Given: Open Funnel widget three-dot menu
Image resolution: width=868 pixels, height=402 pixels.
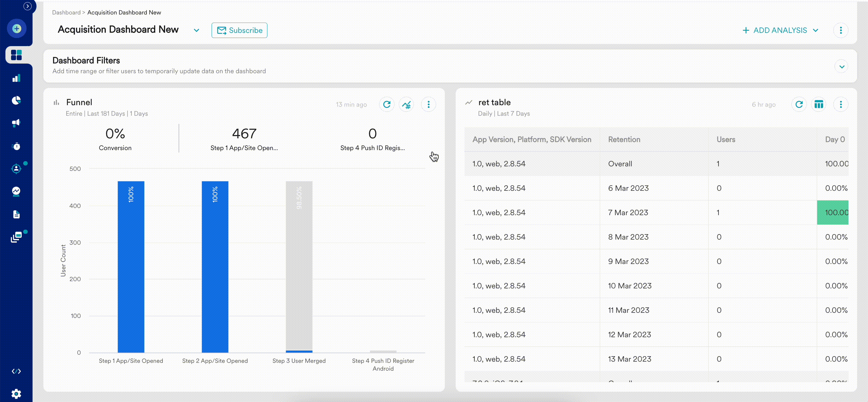Looking at the screenshot, I should (428, 105).
